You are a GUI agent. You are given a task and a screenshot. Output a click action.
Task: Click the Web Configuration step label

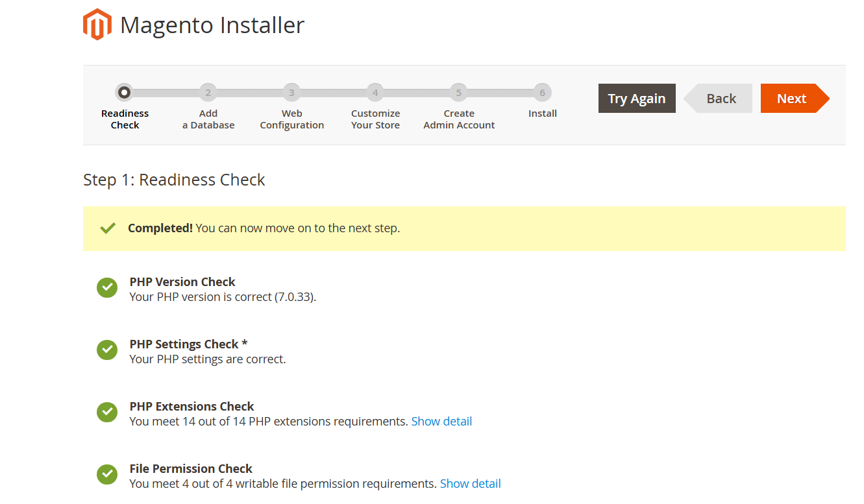[292, 119]
